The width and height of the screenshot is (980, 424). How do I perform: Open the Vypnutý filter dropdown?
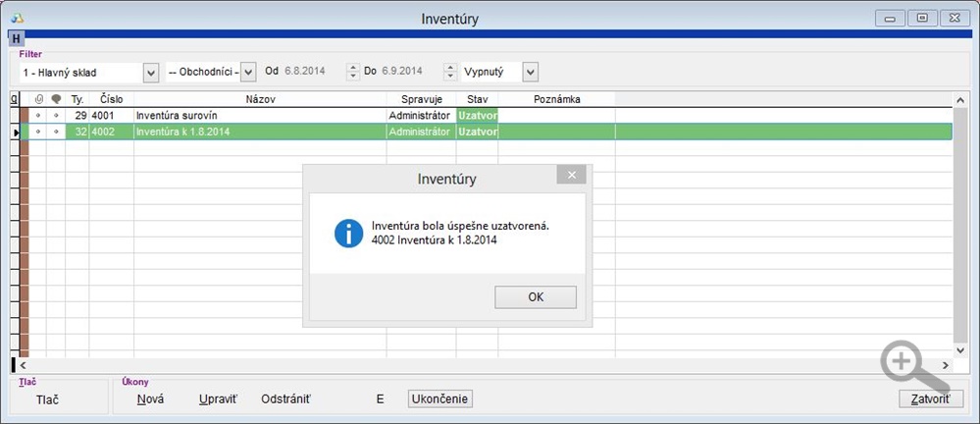pyautogui.click(x=531, y=72)
